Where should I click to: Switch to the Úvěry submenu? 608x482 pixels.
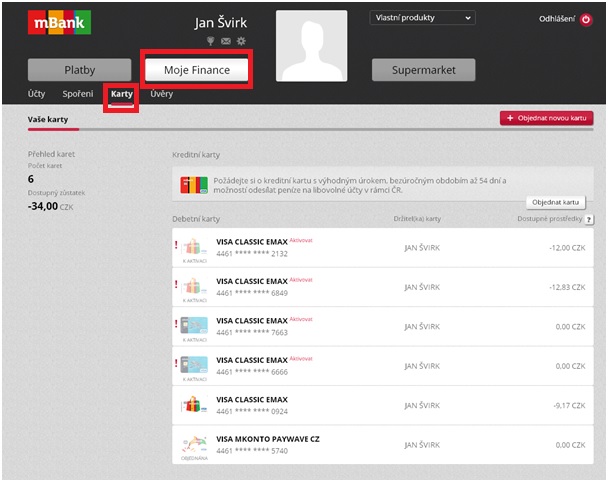[162, 94]
